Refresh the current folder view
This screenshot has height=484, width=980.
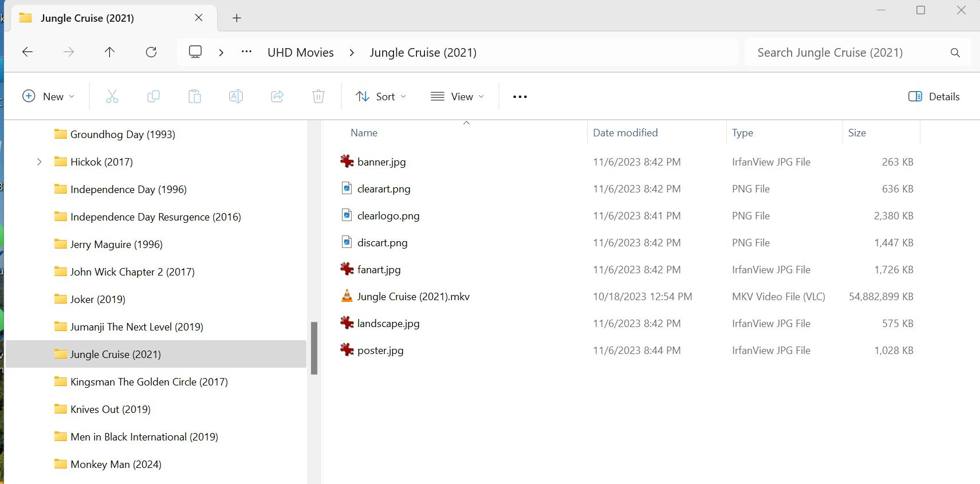(x=151, y=53)
